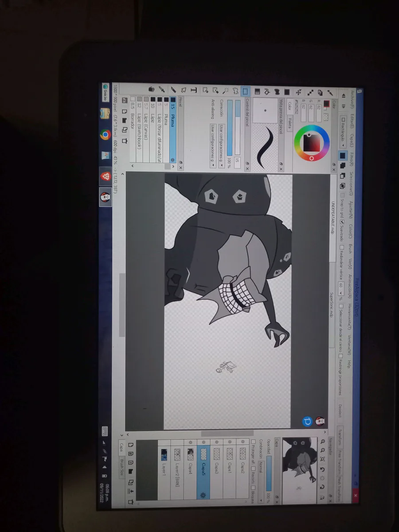Open the Corrección dropdown
The image size is (399, 532).
click(x=222, y=146)
